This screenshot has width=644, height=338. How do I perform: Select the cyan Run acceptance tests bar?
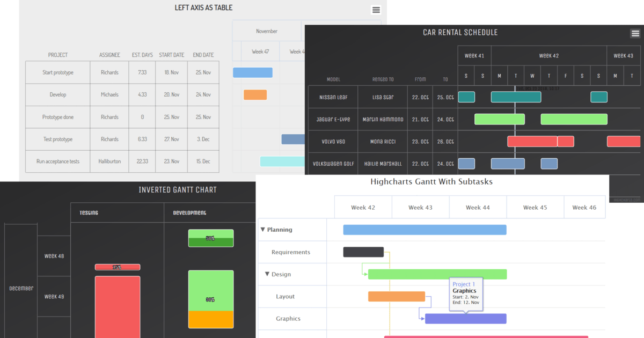pyautogui.click(x=282, y=161)
